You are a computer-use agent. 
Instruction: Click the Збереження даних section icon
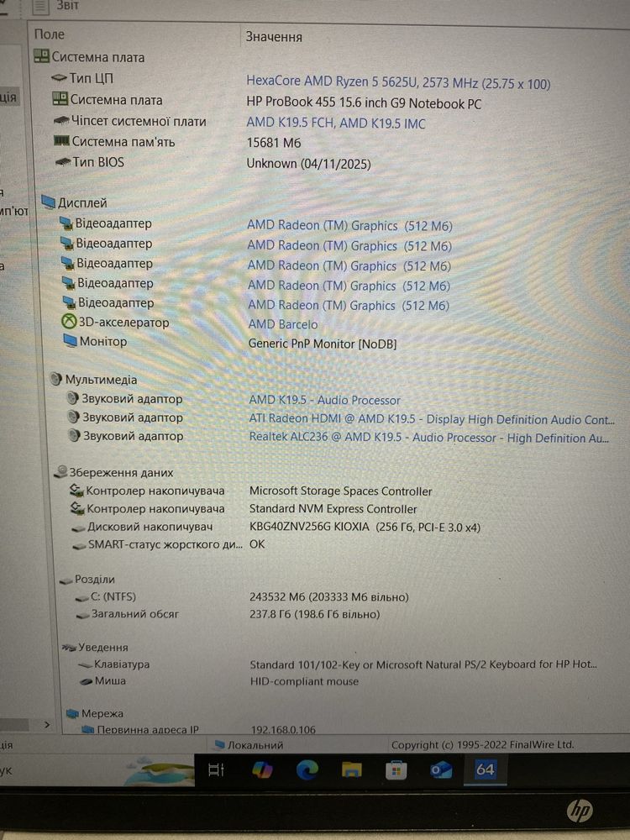(x=60, y=471)
